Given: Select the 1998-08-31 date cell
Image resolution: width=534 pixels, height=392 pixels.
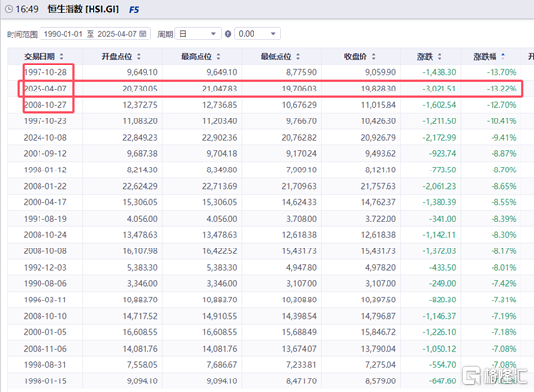Looking at the screenshot, I should coord(45,365).
